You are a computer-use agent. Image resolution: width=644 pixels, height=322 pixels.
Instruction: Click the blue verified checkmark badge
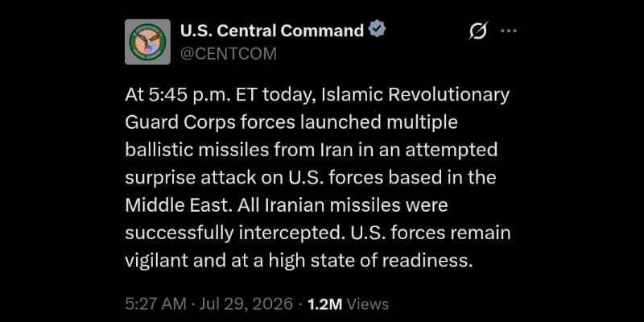coord(377,30)
